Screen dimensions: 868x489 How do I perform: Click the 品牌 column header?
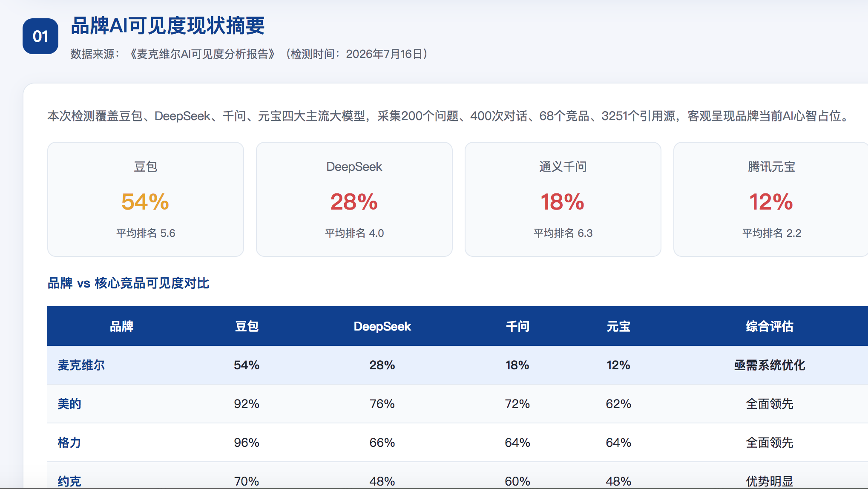[x=122, y=326]
